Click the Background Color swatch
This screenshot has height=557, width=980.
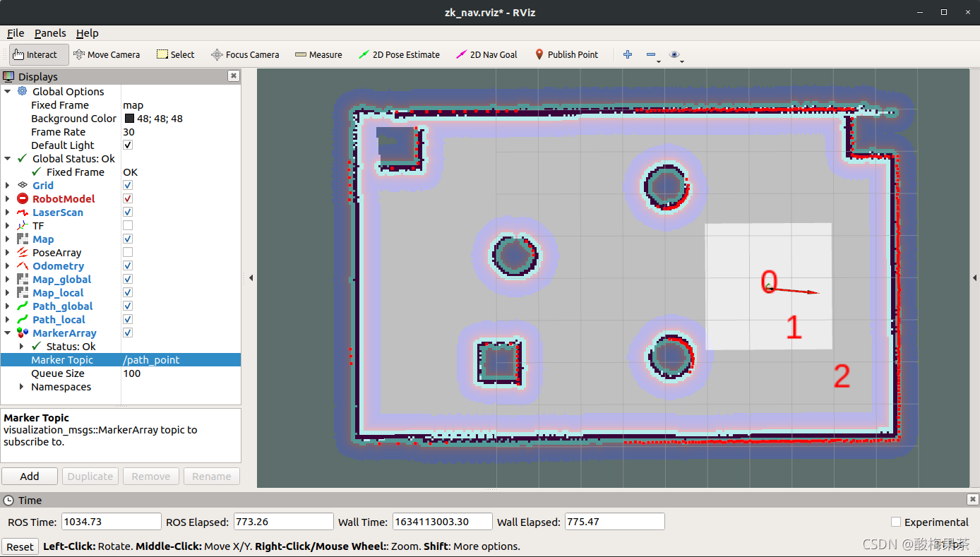pyautogui.click(x=129, y=119)
